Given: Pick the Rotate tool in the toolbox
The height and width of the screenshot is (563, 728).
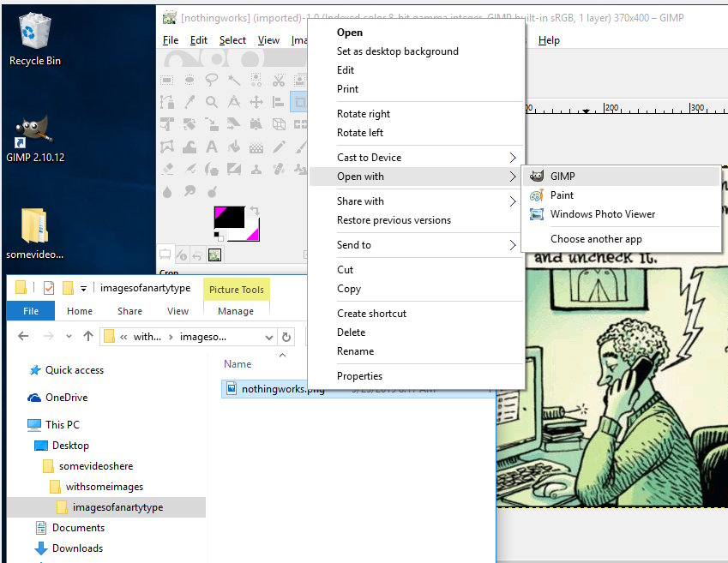Looking at the screenshot, I should 190,124.
